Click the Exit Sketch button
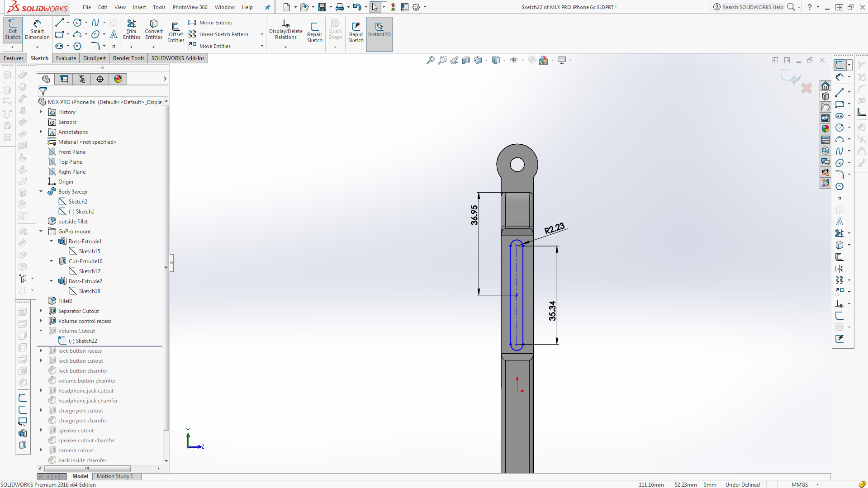 [x=13, y=29]
